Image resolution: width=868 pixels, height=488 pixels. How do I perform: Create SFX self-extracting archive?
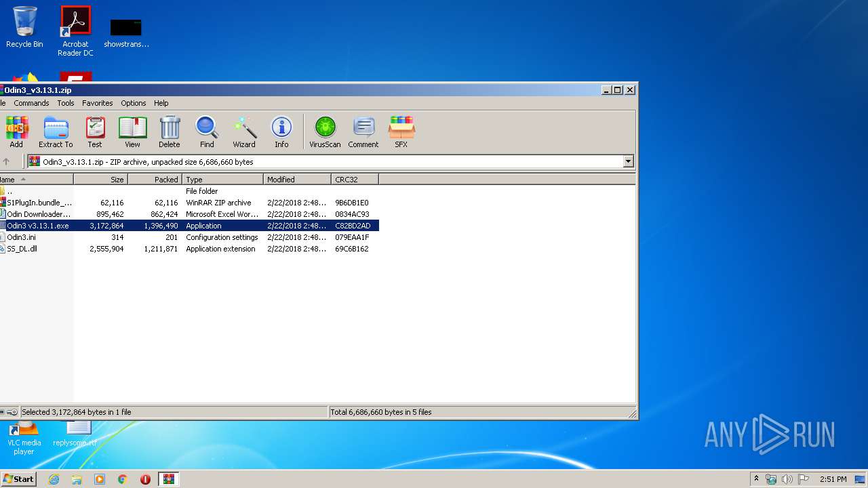(401, 131)
